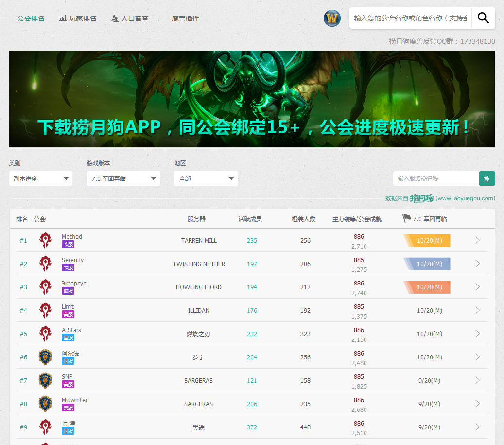Click the 欧服 tag under Serenity
Viewport: 504px width, 445px height.
pos(68,268)
